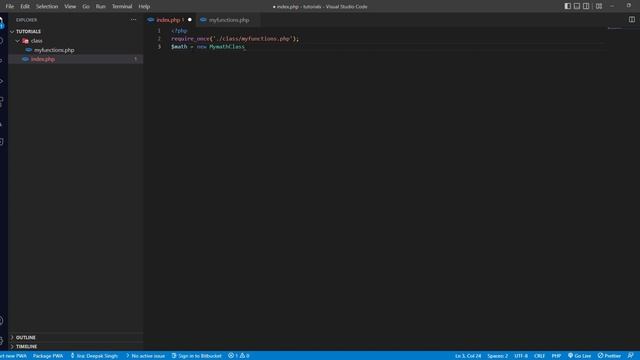
Task: Collapse the TUTORIALS folder section
Action: (76, 31)
